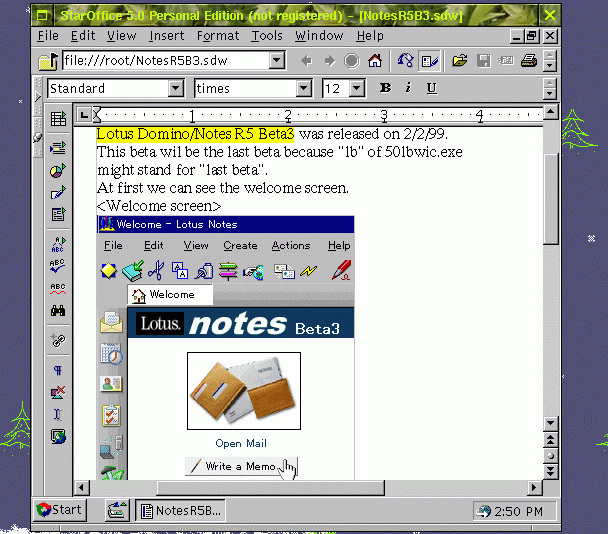
Task: Click the Navigation round button on the scrollbar
Action: pyautogui.click(x=551, y=456)
